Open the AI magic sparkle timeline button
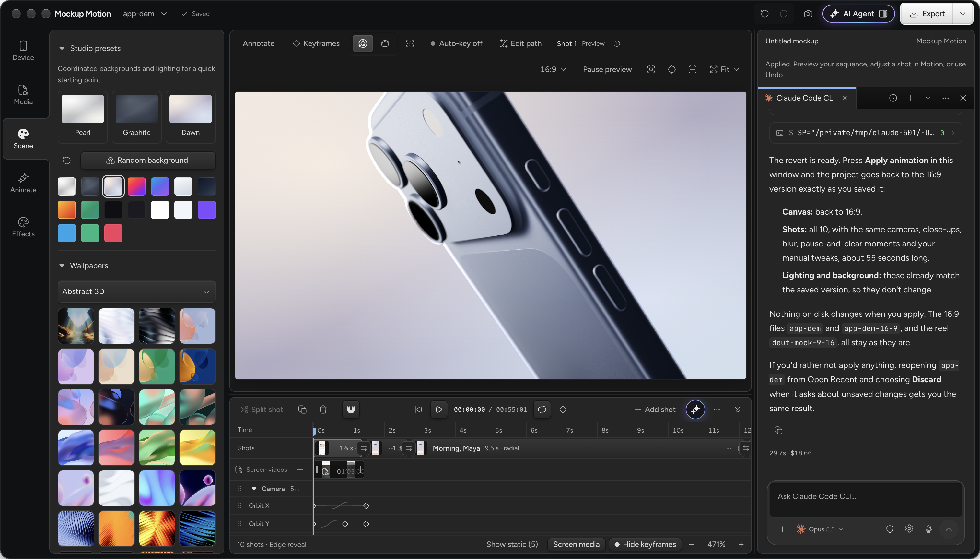 pyautogui.click(x=695, y=410)
